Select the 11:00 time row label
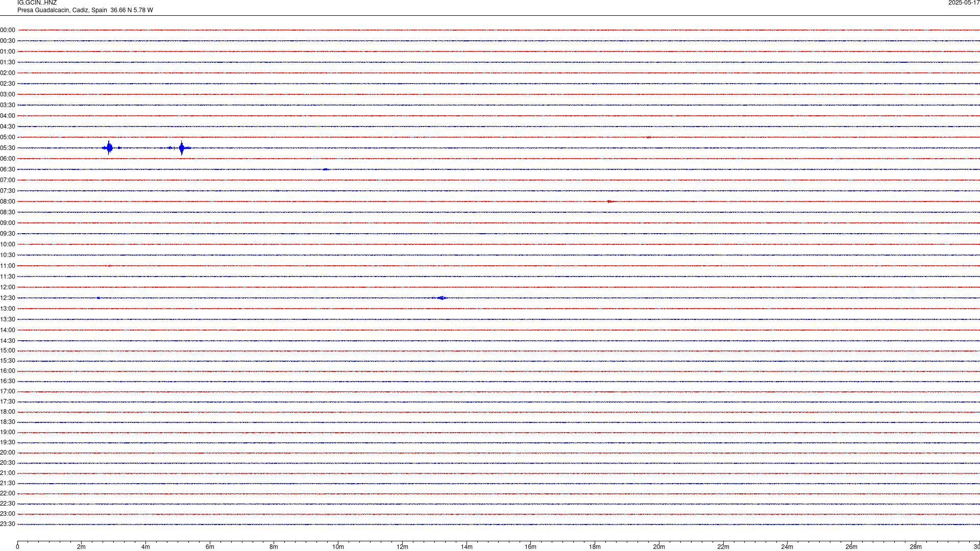980x551 pixels. point(8,266)
